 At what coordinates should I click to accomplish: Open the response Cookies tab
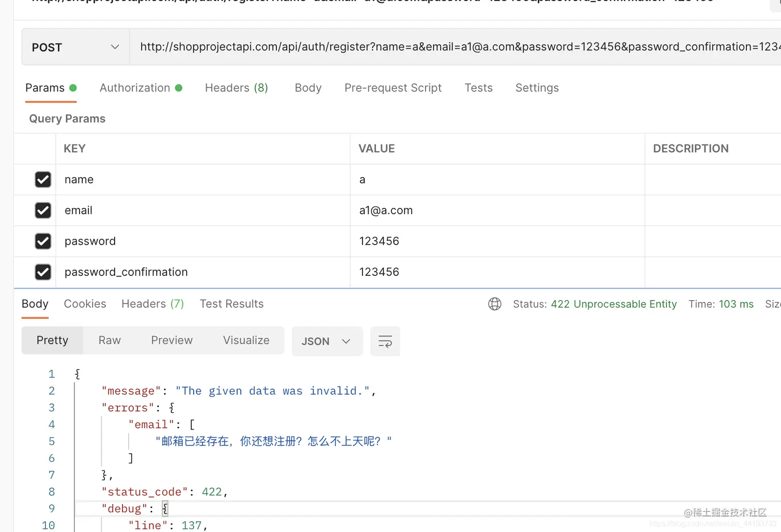click(x=85, y=304)
